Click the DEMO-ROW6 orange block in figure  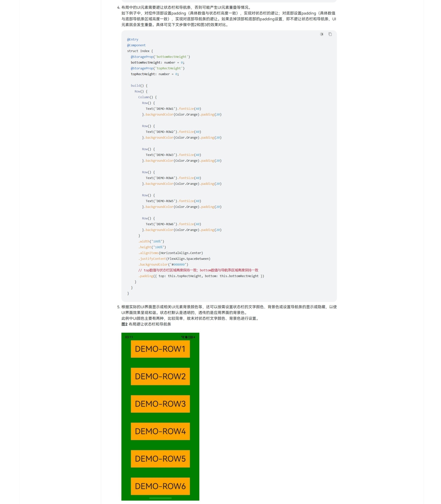160,486
